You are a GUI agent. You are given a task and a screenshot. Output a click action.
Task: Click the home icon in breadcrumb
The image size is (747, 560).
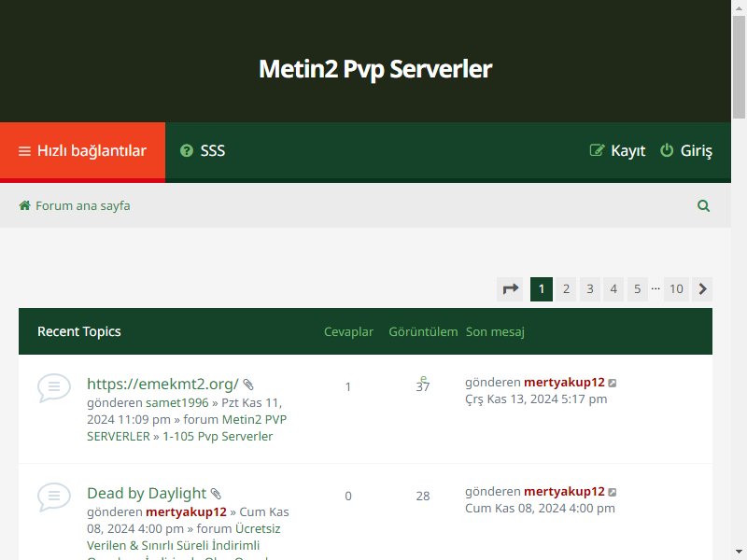(x=25, y=205)
